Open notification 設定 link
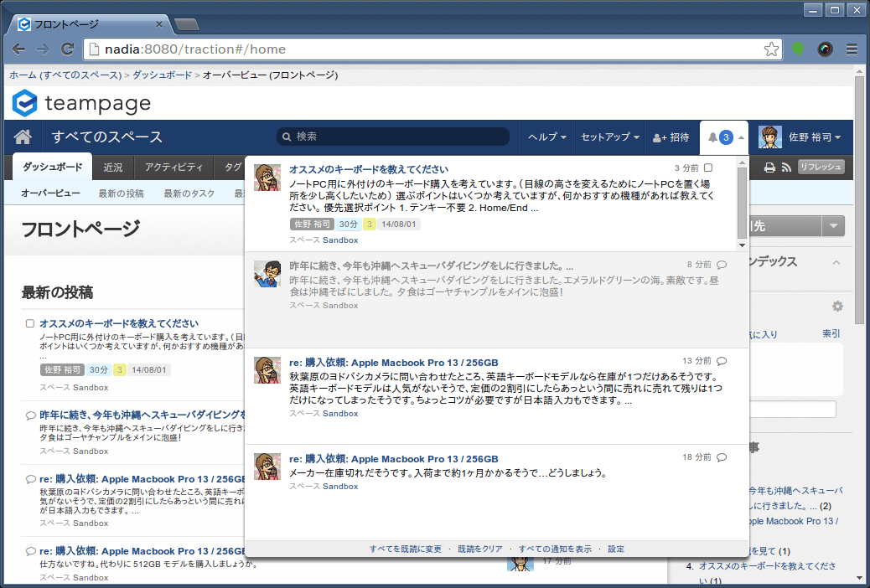 (x=616, y=549)
